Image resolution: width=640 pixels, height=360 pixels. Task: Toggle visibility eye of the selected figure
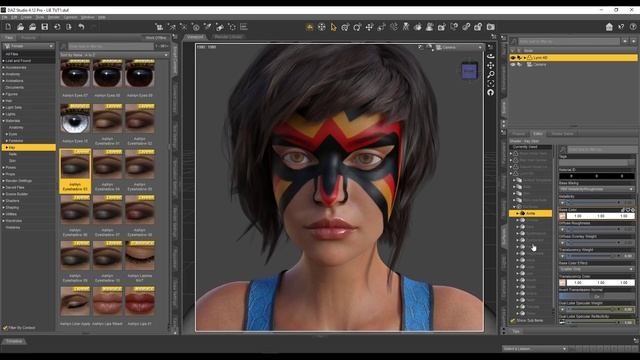click(x=513, y=58)
